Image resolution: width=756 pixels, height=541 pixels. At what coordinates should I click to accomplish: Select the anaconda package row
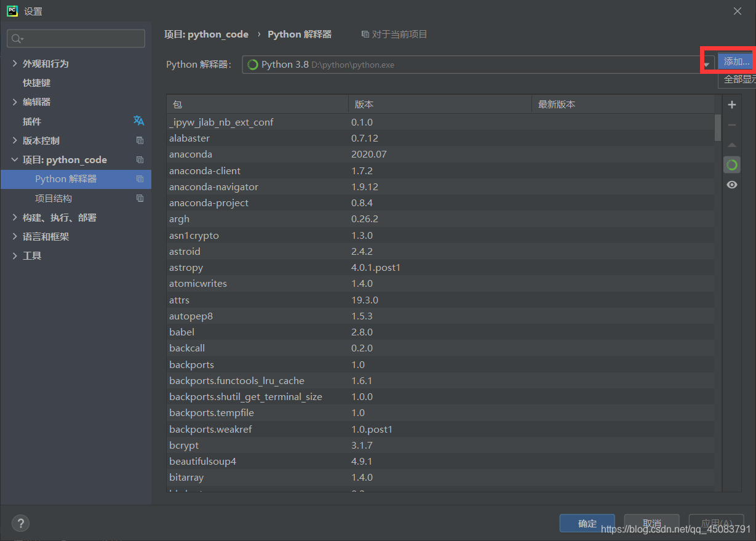[440, 154]
